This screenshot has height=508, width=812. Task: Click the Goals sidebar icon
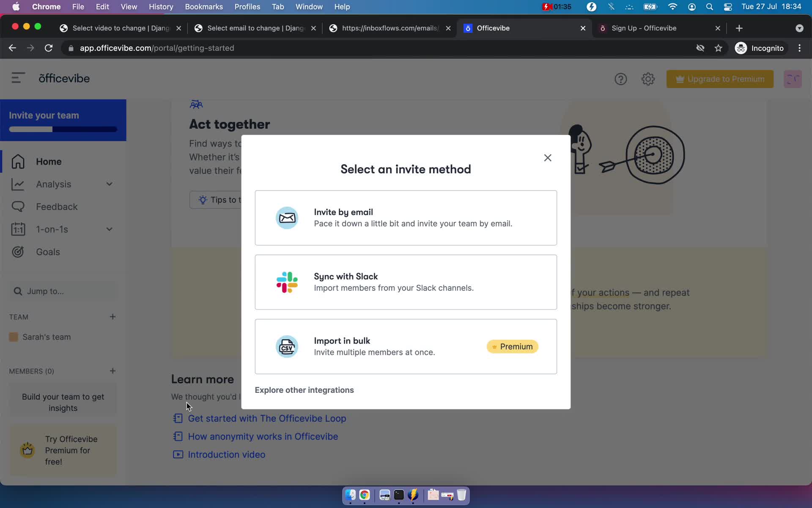click(18, 251)
